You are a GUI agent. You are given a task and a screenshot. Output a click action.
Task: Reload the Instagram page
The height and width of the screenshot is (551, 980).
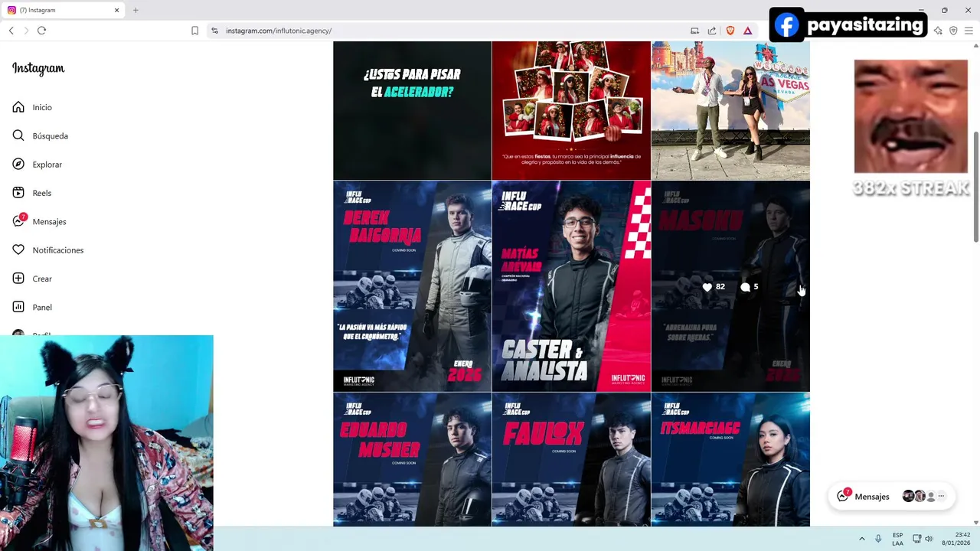(x=41, y=31)
